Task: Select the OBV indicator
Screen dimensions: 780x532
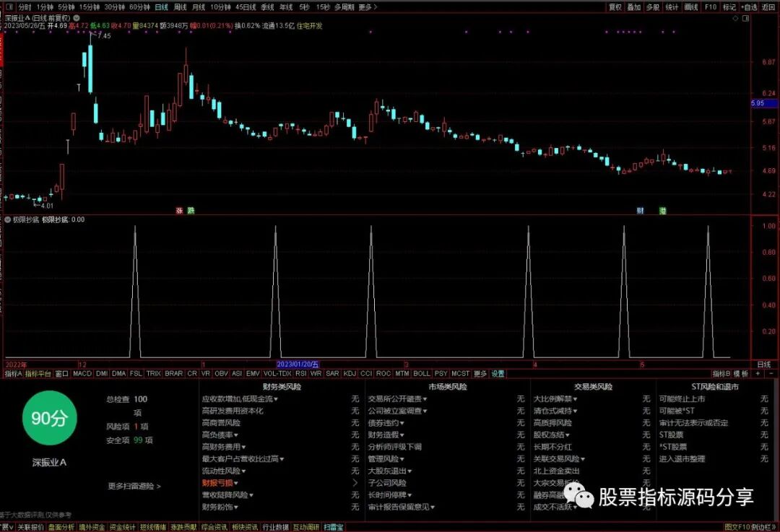Action: (221, 373)
